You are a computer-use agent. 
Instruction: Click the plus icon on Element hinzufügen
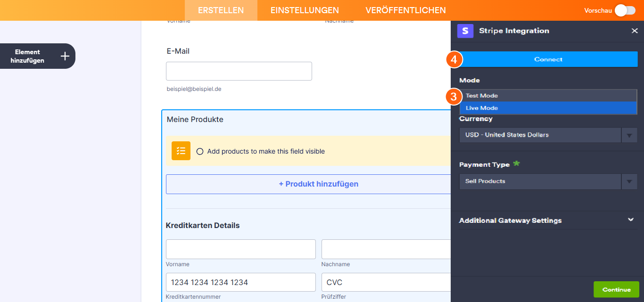pos(65,56)
